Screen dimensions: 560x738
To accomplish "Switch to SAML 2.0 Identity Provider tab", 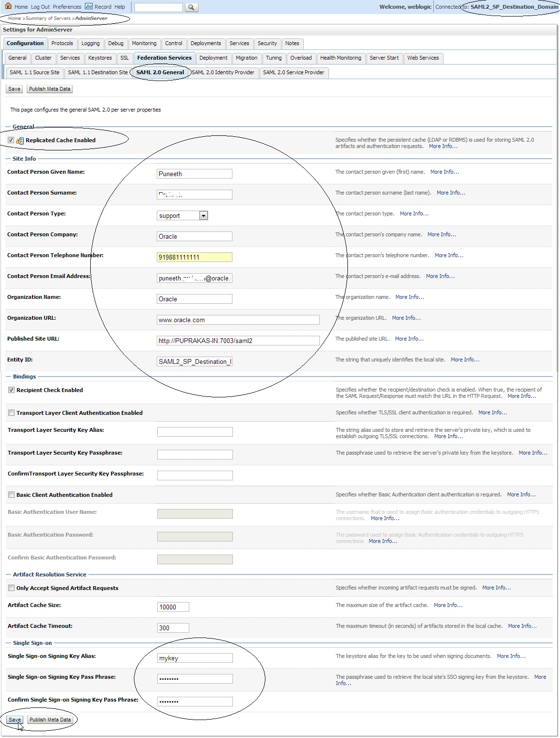I will (223, 72).
